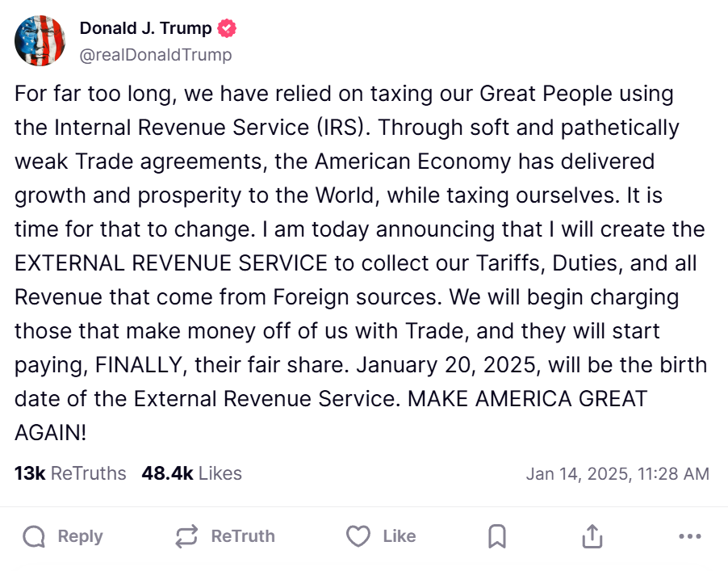Open share options via upload icon
This screenshot has width=728, height=571.
[x=592, y=536]
